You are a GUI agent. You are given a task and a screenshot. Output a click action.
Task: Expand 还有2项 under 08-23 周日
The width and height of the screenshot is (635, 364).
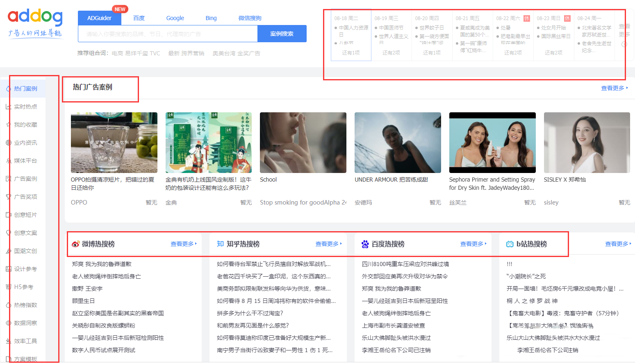coord(553,53)
